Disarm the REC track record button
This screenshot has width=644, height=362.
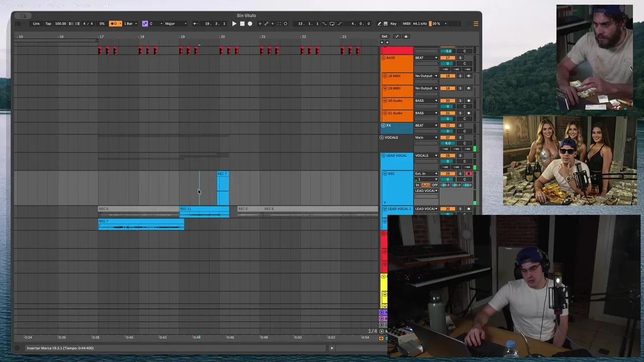tap(469, 173)
